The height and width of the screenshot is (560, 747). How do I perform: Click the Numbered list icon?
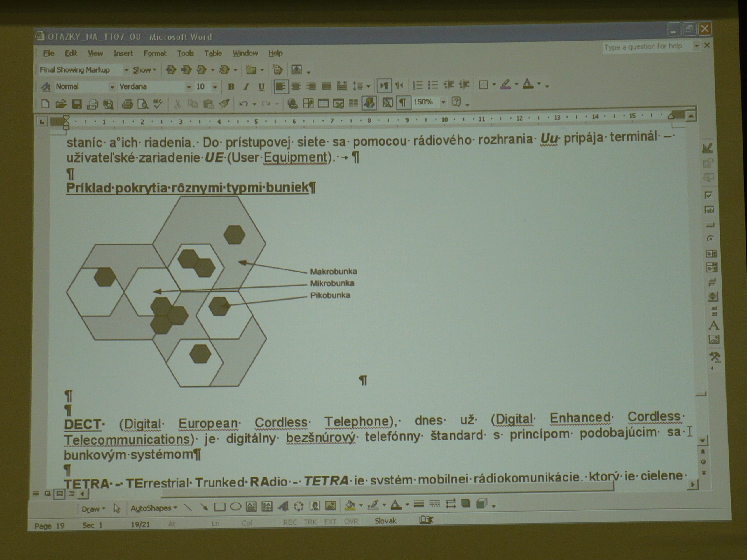tap(418, 85)
